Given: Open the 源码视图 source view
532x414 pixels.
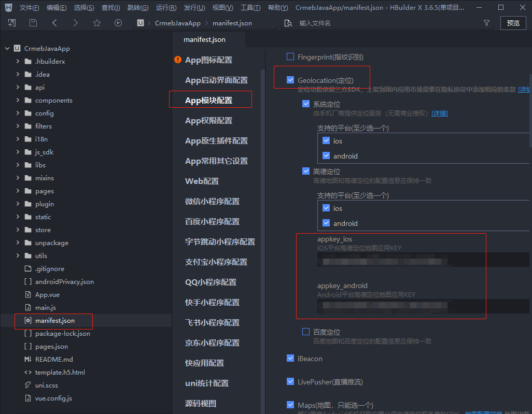Looking at the screenshot, I should [201, 404].
